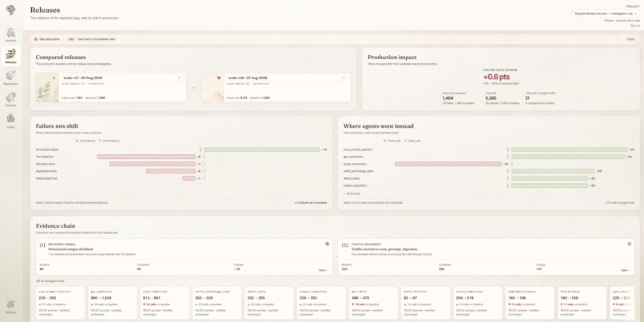
Task: Click the green marker on Recovery signal card
Action: click(328, 244)
